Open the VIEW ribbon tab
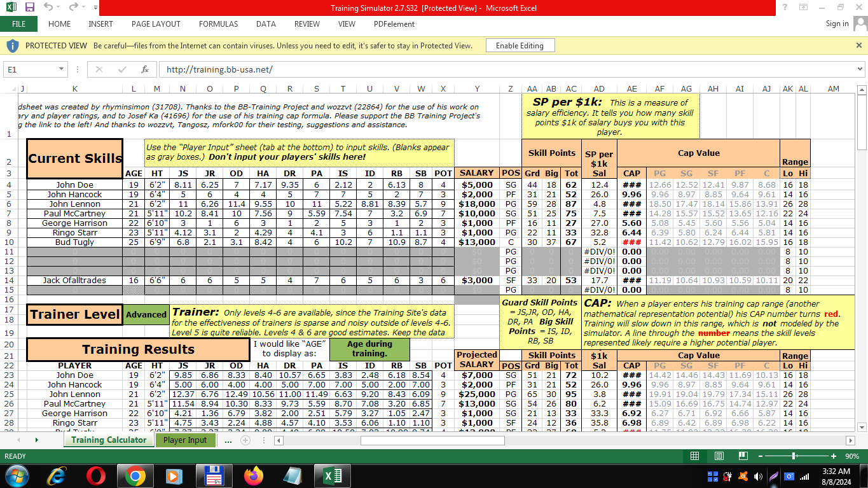The height and width of the screenshot is (488, 868). pos(347,24)
